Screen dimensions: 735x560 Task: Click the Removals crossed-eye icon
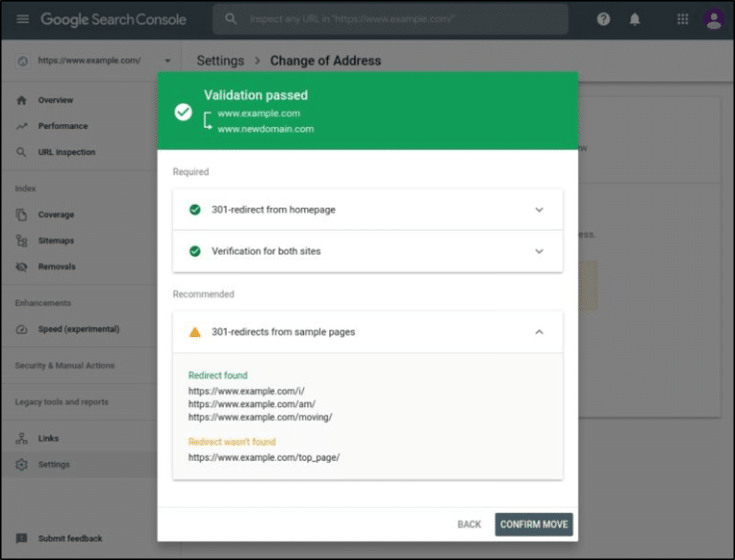click(x=22, y=266)
